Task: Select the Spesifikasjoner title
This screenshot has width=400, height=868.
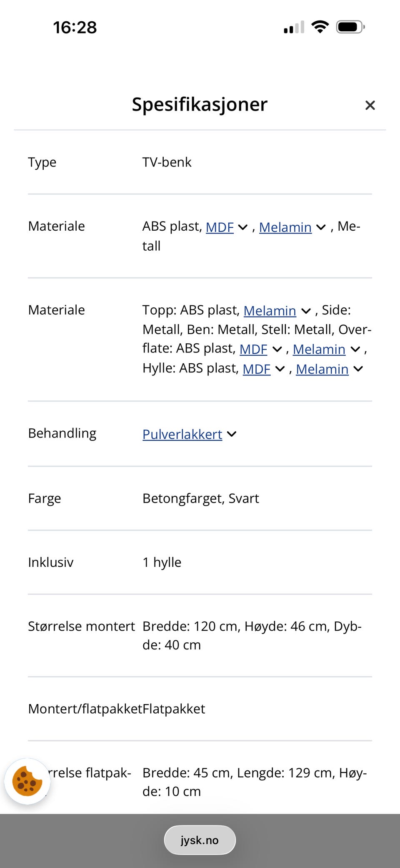Action: pyautogui.click(x=200, y=105)
